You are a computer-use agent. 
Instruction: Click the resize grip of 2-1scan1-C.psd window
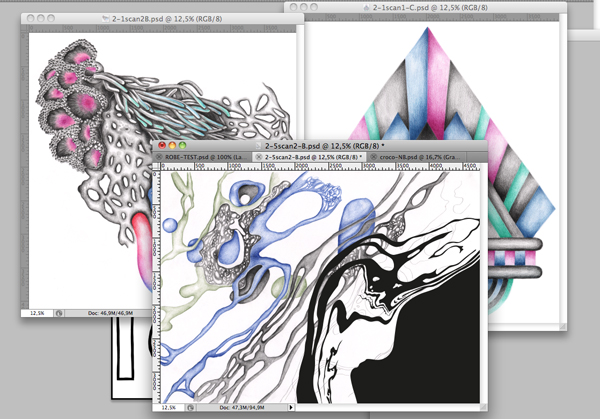562,326
